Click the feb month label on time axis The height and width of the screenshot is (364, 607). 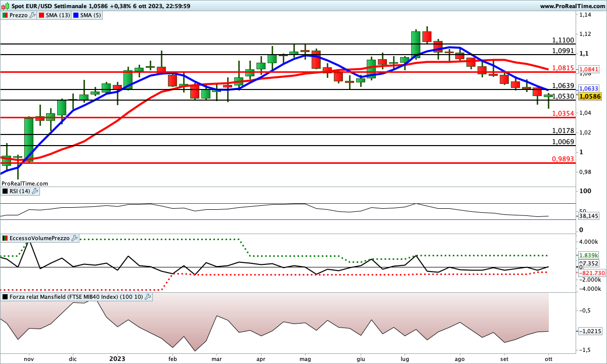(172, 358)
